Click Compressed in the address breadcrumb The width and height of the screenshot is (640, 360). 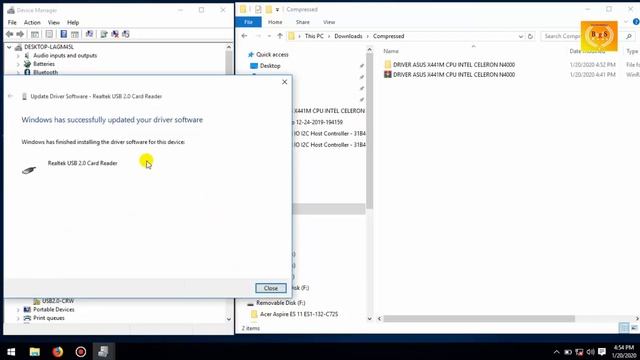pyautogui.click(x=388, y=36)
